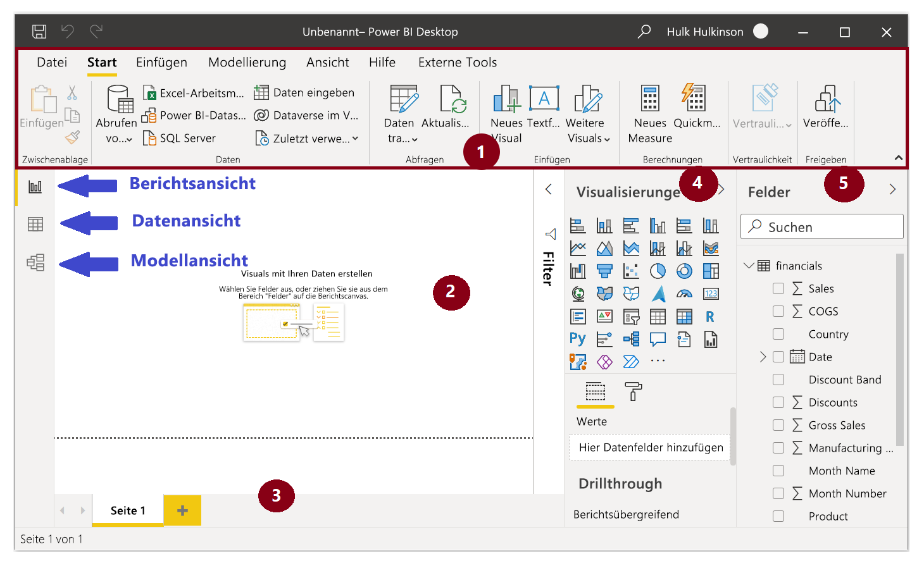Click the save icon in title bar
The image size is (924, 568).
click(x=39, y=31)
